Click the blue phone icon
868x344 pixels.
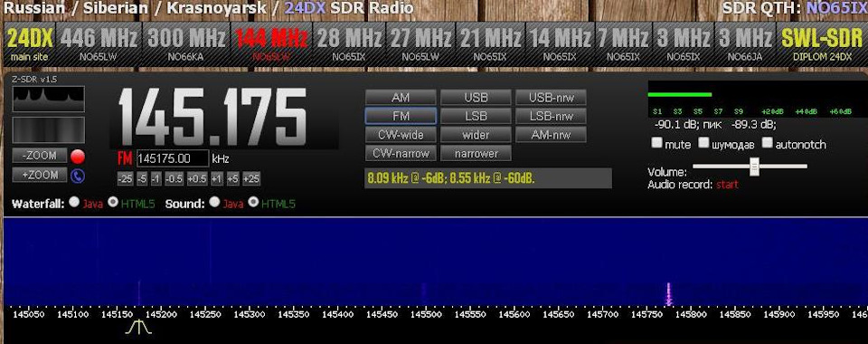tap(78, 176)
